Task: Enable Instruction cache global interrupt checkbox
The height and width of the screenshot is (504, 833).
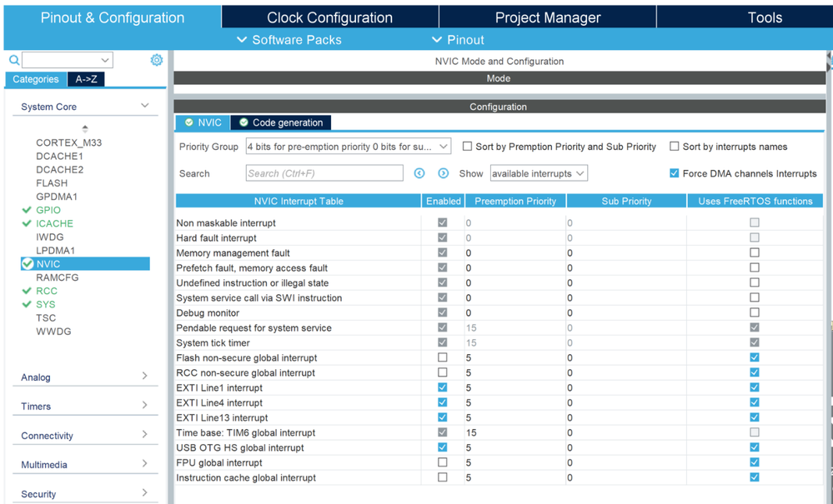Action: (443, 477)
